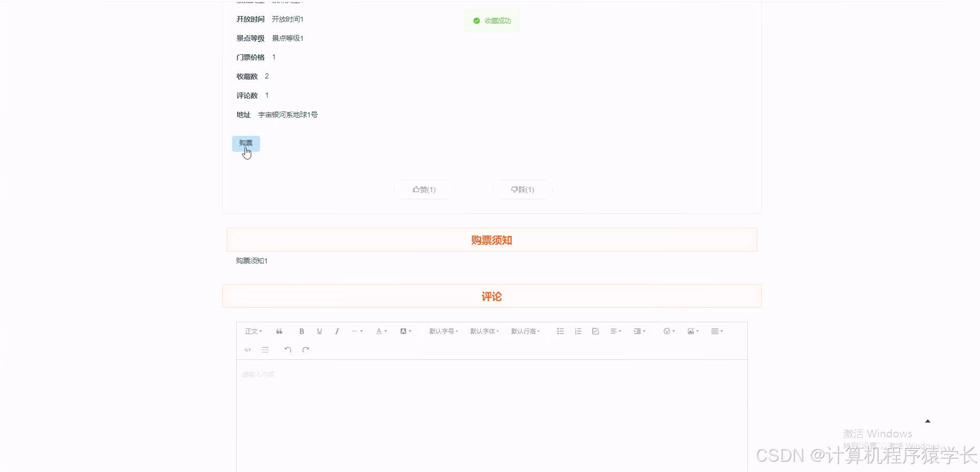
Task: Toggle the numbered list formatting
Action: [x=578, y=331]
